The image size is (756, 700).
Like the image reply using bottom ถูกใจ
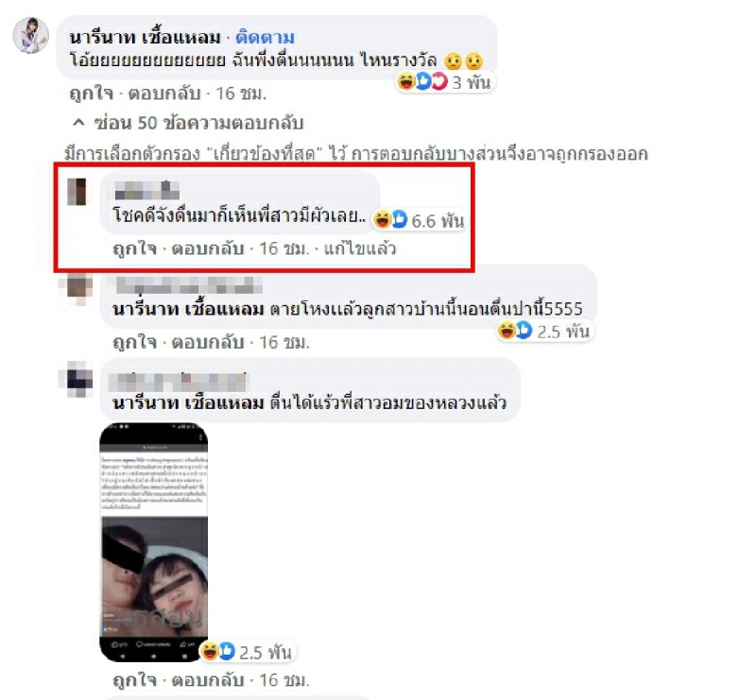tap(134, 680)
